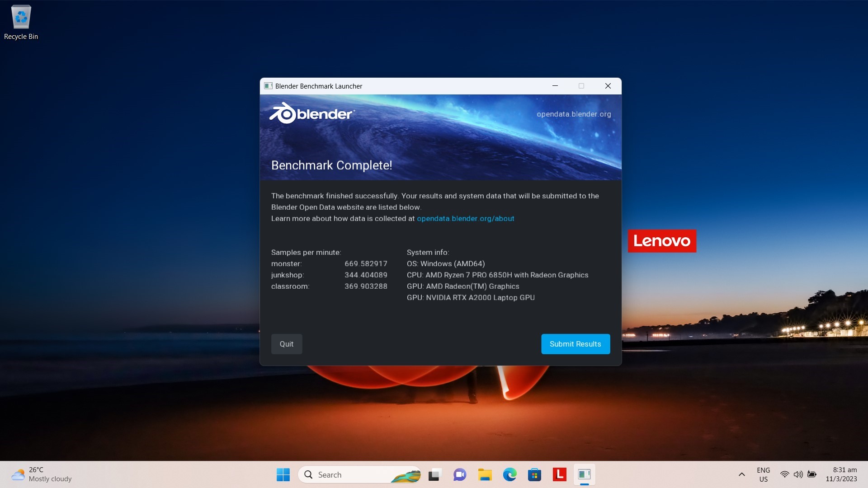Screen dimensions: 868x488
Task: Minimize the Blender Benchmark Launcher window
Action: tap(555, 86)
